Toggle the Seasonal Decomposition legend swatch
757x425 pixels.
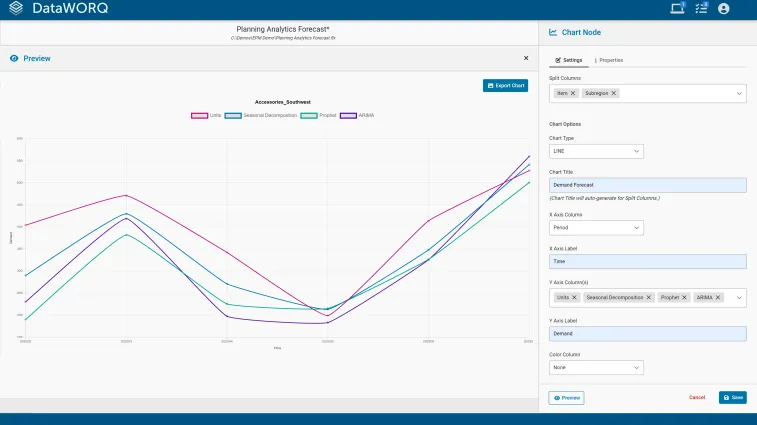pos(233,115)
